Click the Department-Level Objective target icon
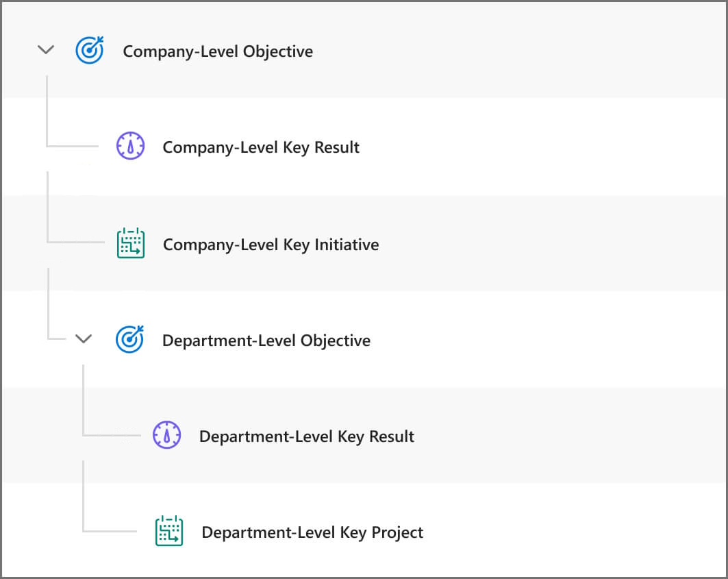728x579 pixels. tap(129, 339)
